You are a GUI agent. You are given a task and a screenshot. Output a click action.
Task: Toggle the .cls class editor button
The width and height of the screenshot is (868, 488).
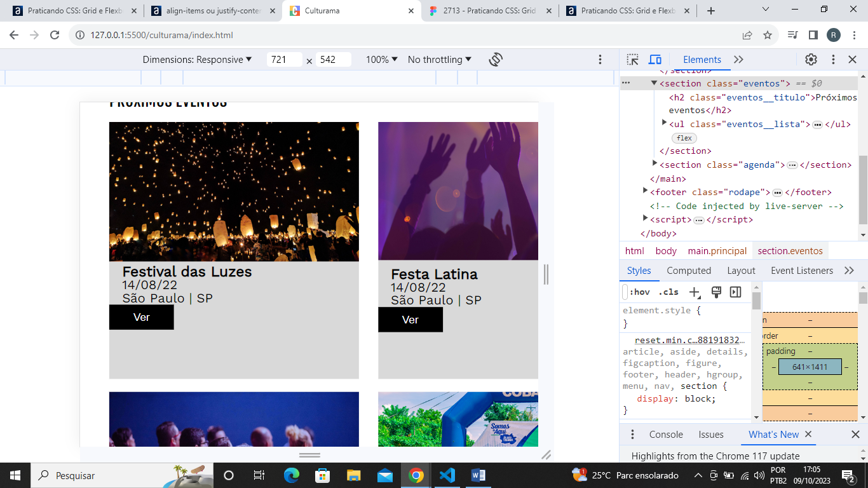click(668, 292)
